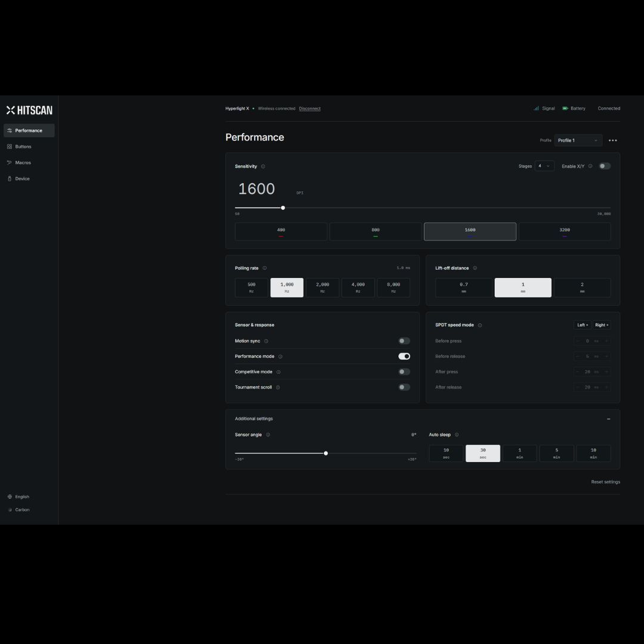The height and width of the screenshot is (644, 644).
Task: Select 2,000 Hz polling rate
Action: [323, 287]
